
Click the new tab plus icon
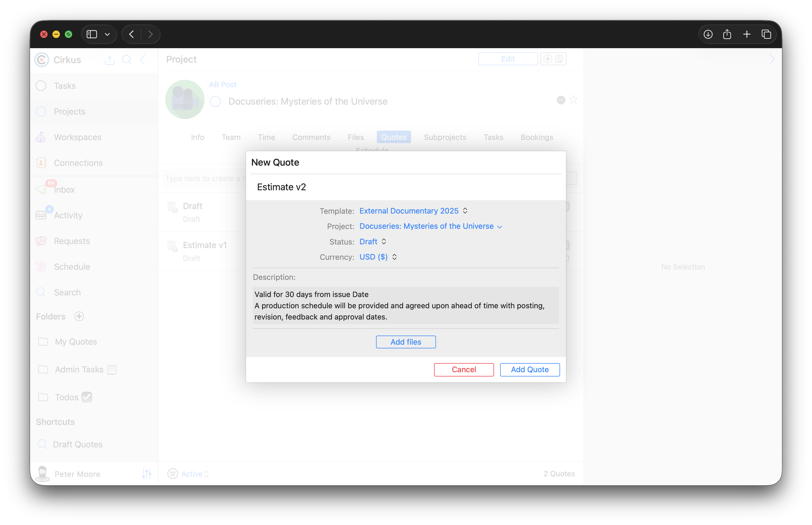pyautogui.click(x=746, y=34)
